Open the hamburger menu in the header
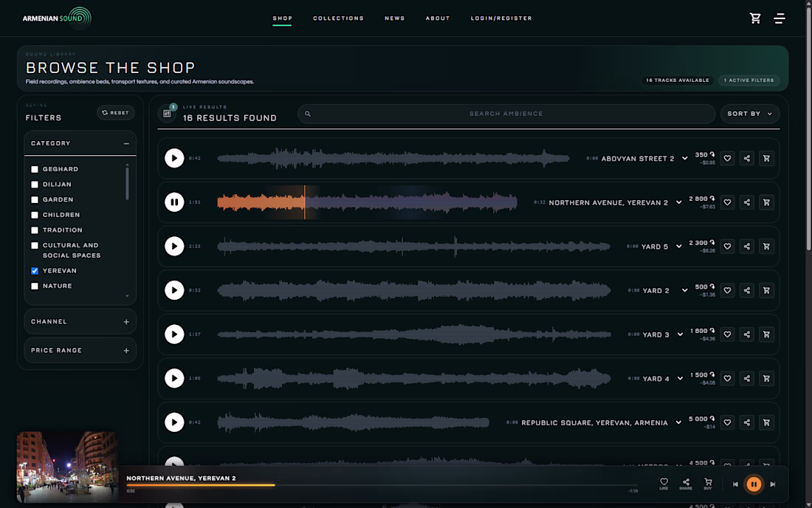This screenshot has width=812, height=508. (780, 18)
